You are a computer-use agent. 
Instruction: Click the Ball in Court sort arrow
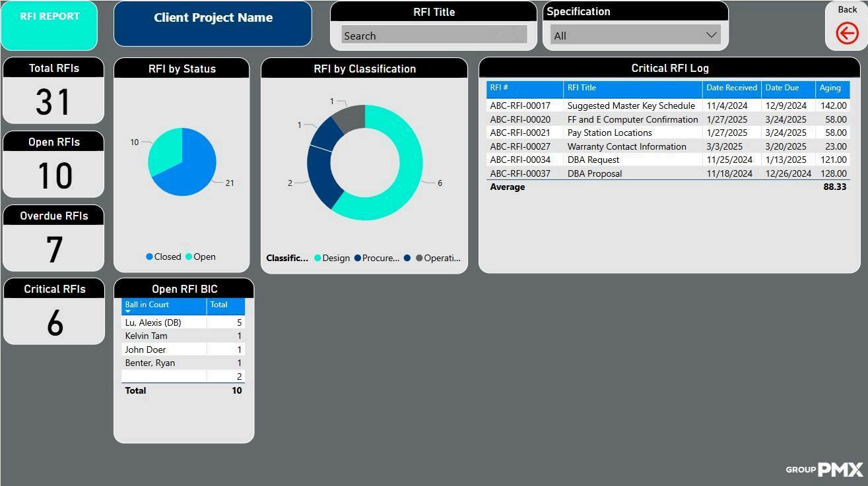[x=128, y=312]
